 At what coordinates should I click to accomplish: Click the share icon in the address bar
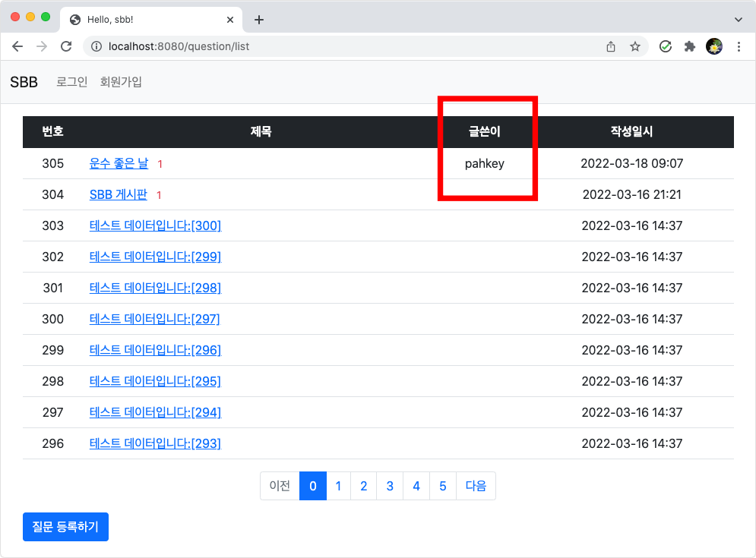610,46
